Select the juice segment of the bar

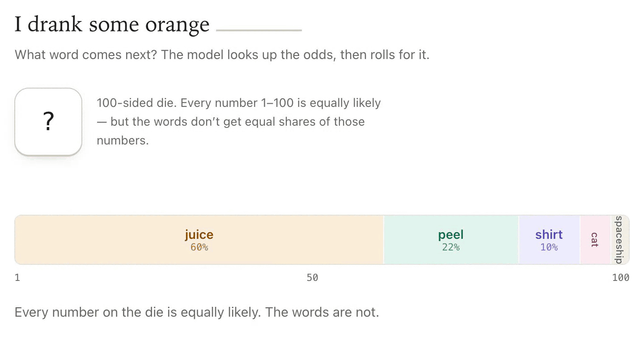[199, 240]
